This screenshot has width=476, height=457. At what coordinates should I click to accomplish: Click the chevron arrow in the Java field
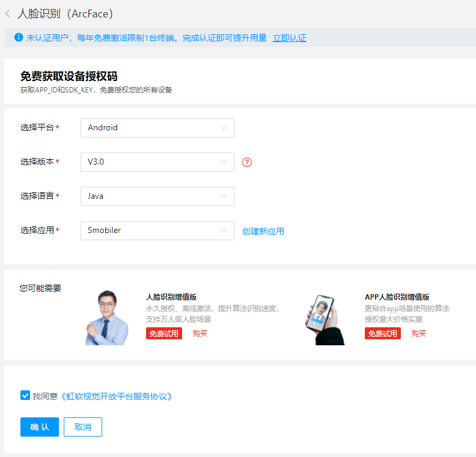[x=224, y=196]
